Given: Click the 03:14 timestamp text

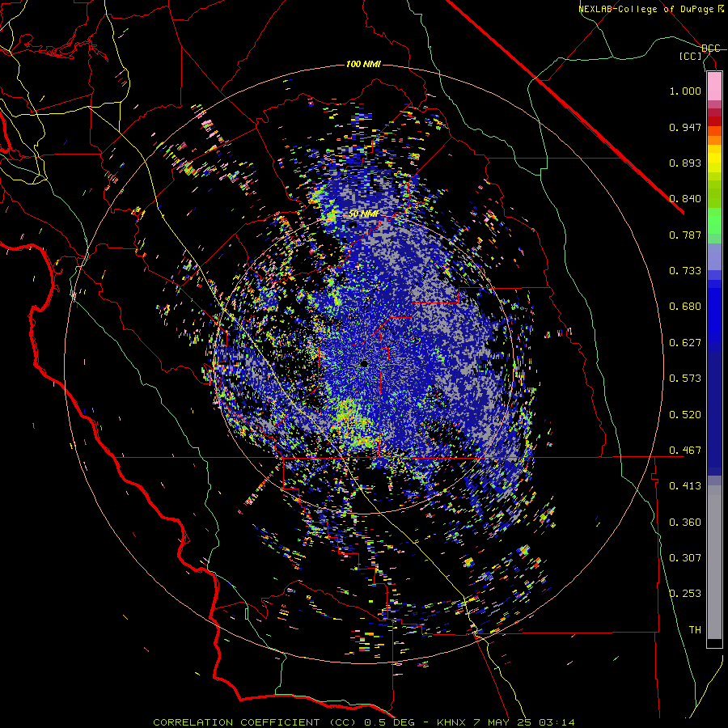Looking at the screenshot, I should [x=557, y=722].
